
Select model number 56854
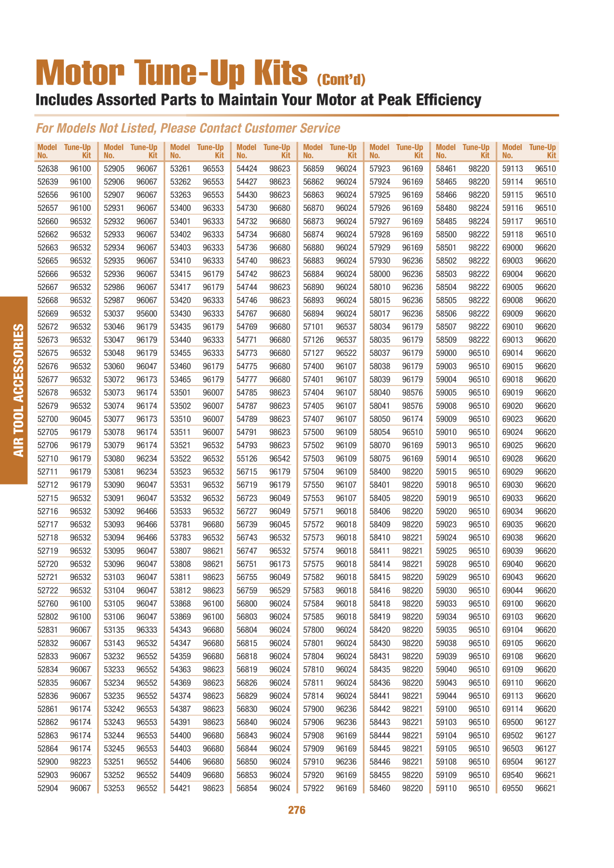coord(247,788)
